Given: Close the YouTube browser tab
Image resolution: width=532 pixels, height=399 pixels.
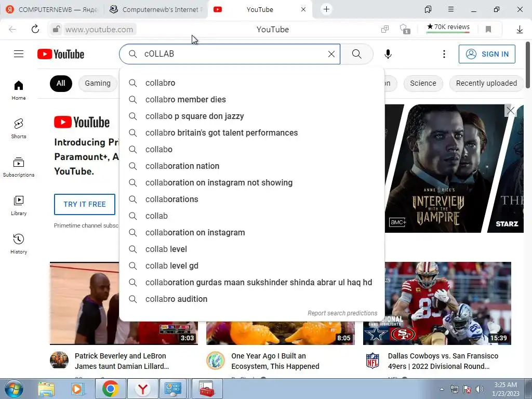Looking at the screenshot, I should pyautogui.click(x=303, y=9).
